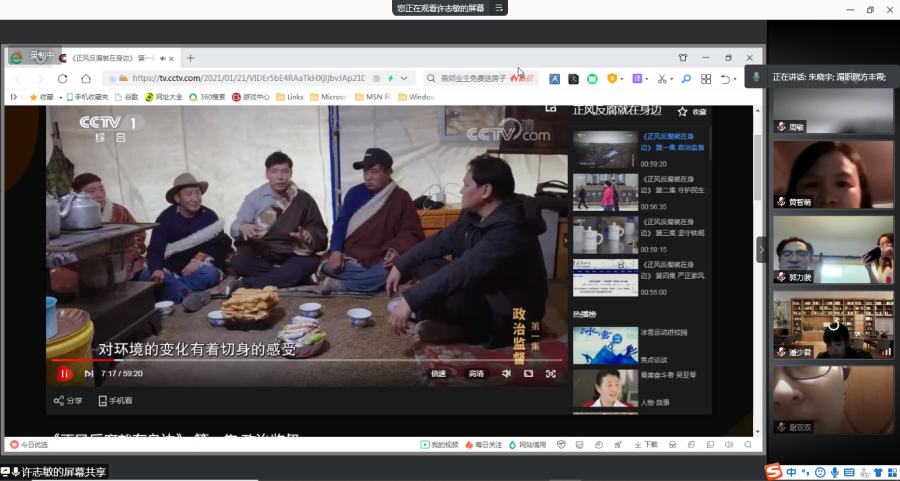Screen dimensions: 900x481
Task: Refresh the browser page
Action: click(62, 78)
